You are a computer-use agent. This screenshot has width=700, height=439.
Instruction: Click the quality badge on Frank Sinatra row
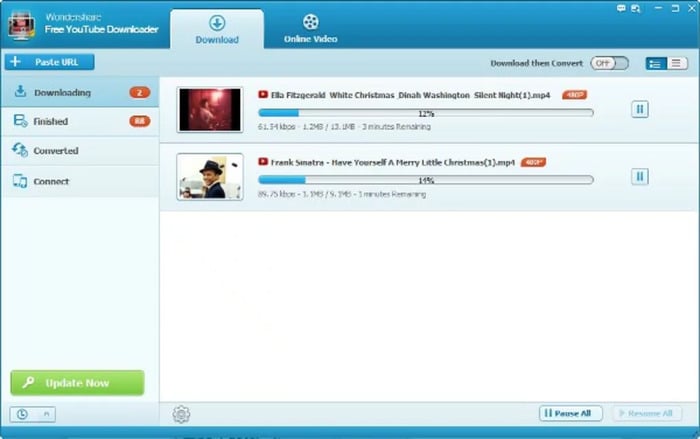(x=533, y=162)
